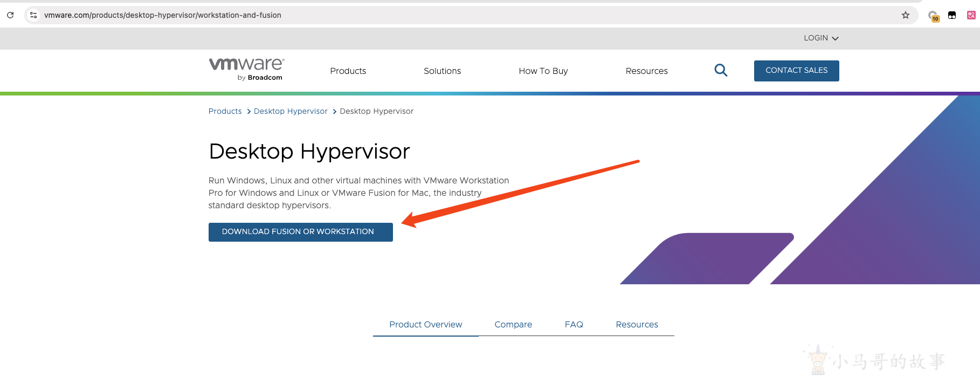Image resolution: width=980 pixels, height=383 pixels.
Task: Switch to the FAQ tab
Action: coord(574,324)
